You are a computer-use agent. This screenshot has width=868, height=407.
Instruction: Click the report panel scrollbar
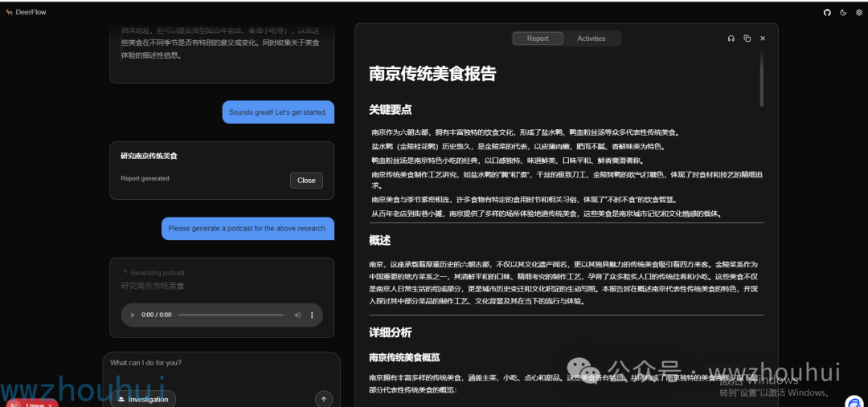pos(762,79)
